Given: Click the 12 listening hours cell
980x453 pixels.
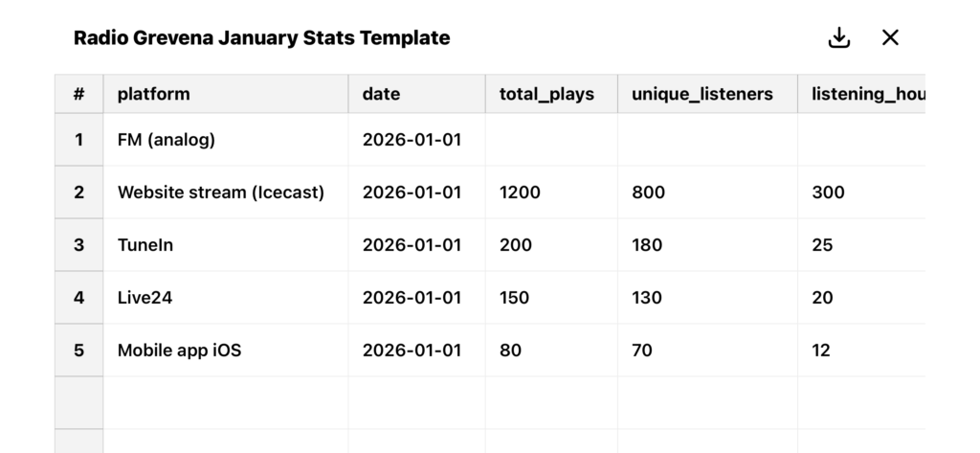Looking at the screenshot, I should click(x=861, y=350).
